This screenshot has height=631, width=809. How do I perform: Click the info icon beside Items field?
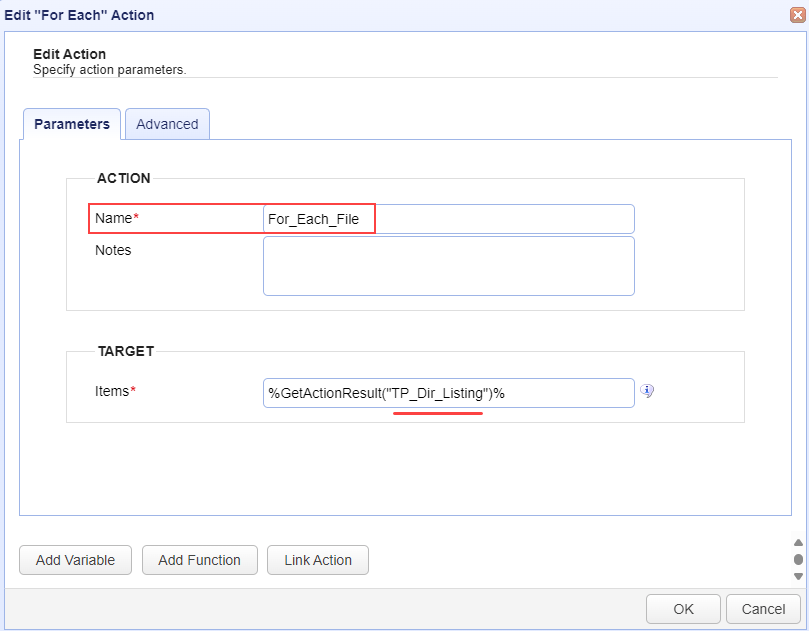pos(647,391)
